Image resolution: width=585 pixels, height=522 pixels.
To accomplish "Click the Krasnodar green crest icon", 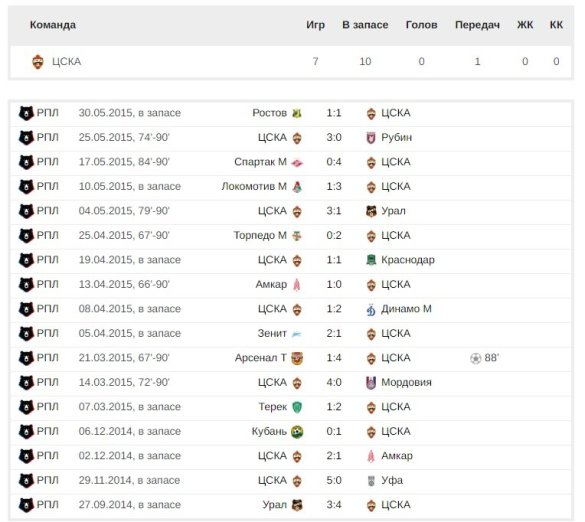I will [x=371, y=260].
